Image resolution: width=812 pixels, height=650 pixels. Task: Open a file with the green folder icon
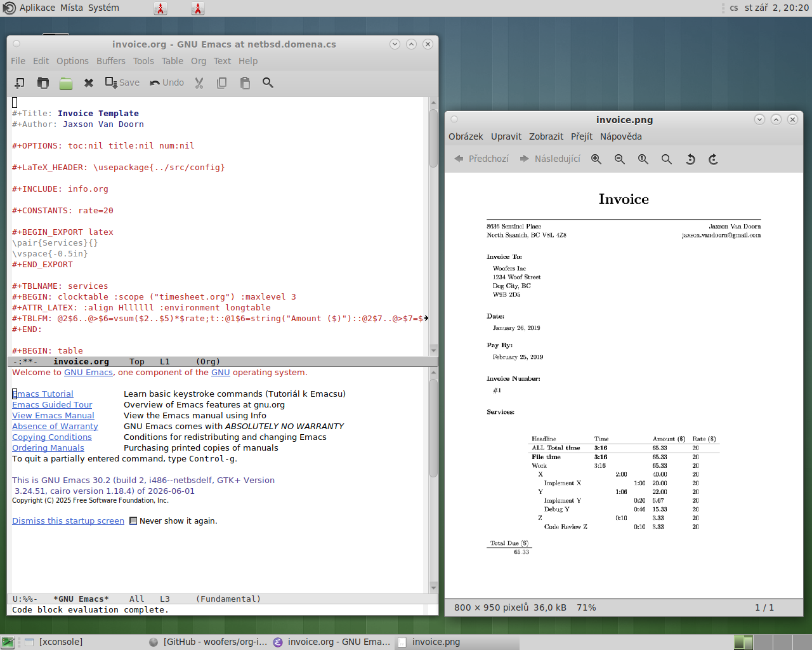click(x=66, y=83)
